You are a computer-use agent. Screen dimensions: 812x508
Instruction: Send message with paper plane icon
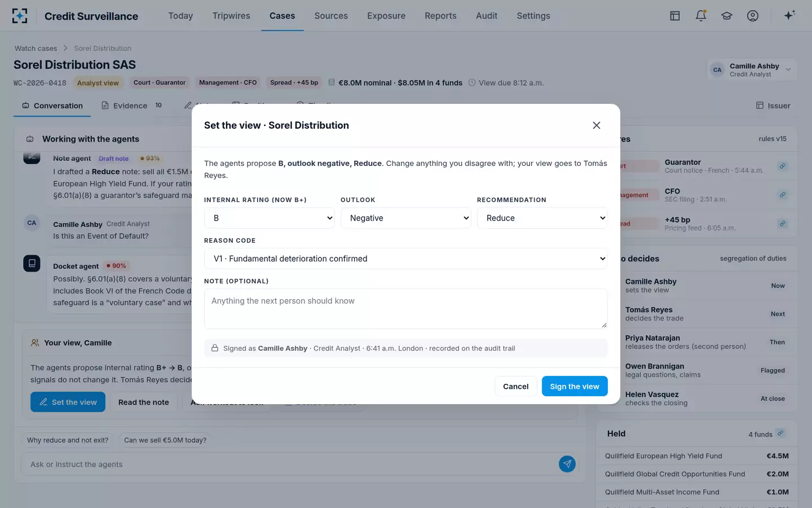[x=567, y=464]
